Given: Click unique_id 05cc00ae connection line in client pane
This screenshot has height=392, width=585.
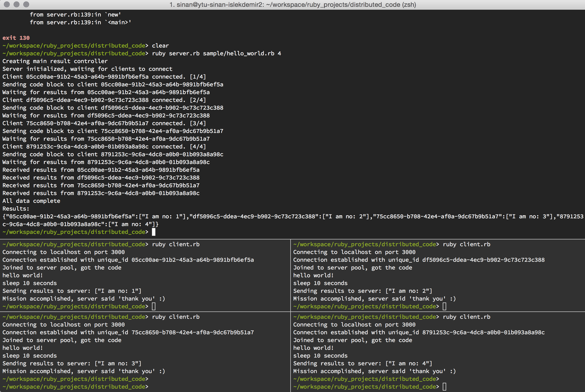Looking at the screenshot, I should pyautogui.click(x=128, y=260).
